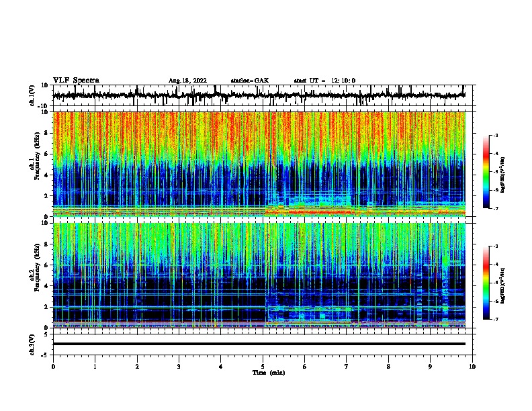The width and height of the screenshot is (532, 411).
Task: Click the date label "Aug.18, 2022"
Action: point(187,81)
